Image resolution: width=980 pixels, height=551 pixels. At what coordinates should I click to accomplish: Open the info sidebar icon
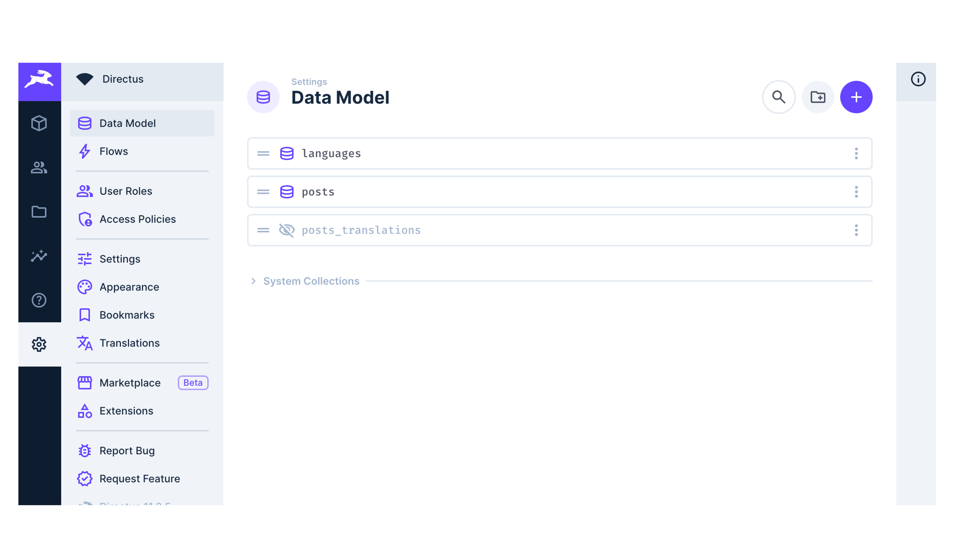pyautogui.click(x=918, y=79)
